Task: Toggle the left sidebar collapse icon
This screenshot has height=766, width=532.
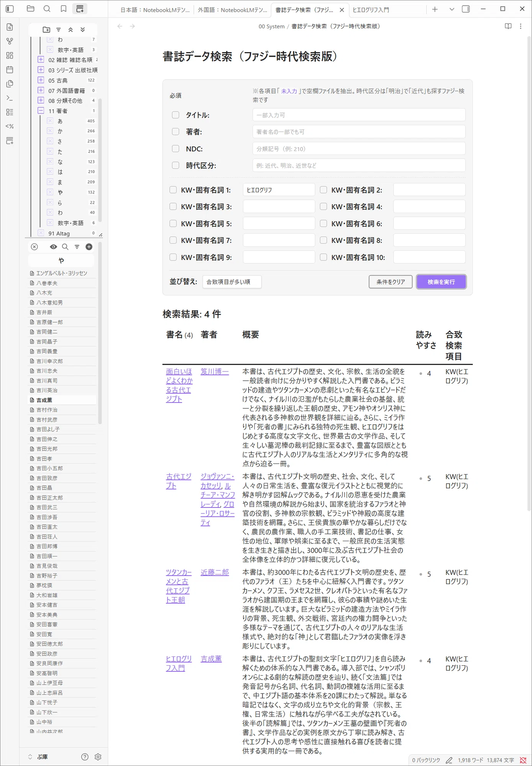Action: coord(10,9)
